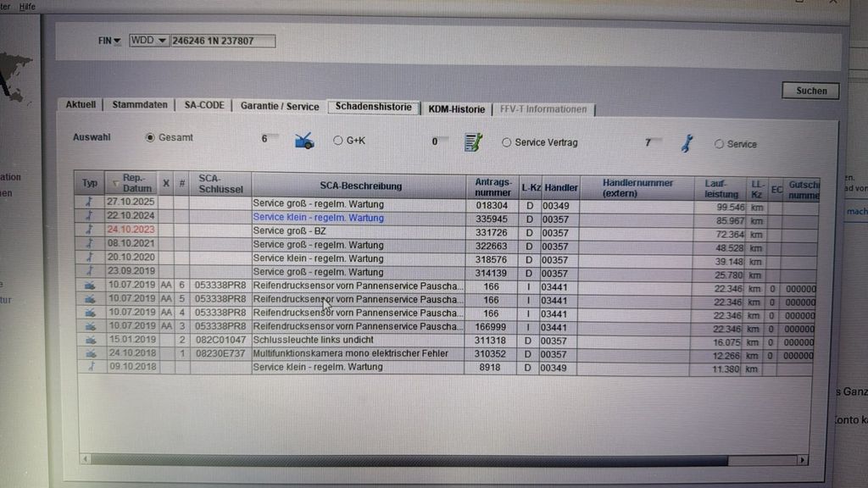Click car icon in 24.10.2018 row
Viewport: 868px width, 488px height.
click(x=92, y=353)
